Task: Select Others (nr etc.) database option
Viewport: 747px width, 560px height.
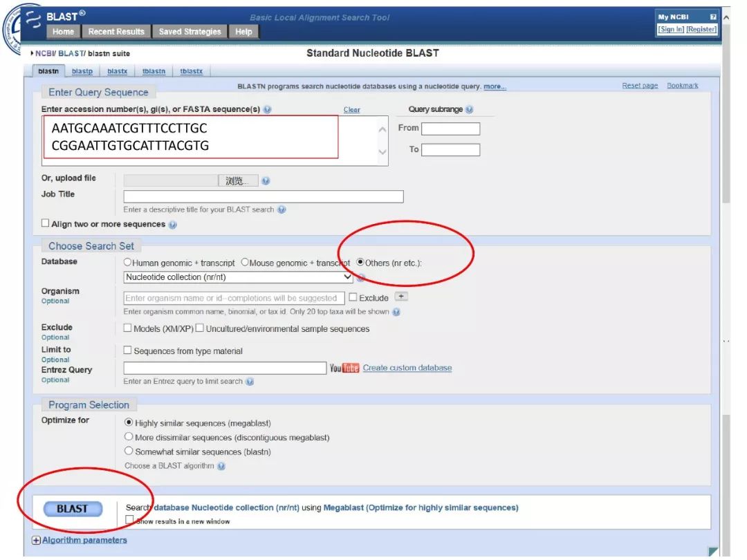Action: [x=360, y=262]
